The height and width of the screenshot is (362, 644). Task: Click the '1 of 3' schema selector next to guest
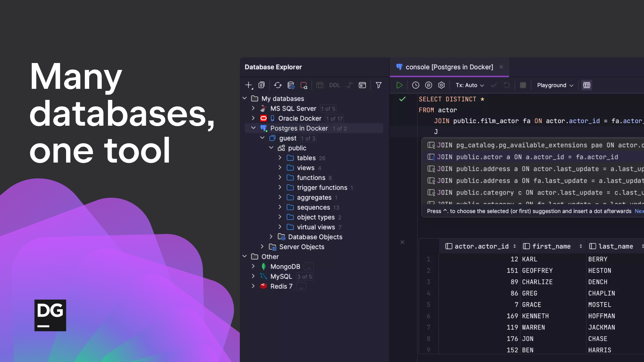click(x=308, y=138)
